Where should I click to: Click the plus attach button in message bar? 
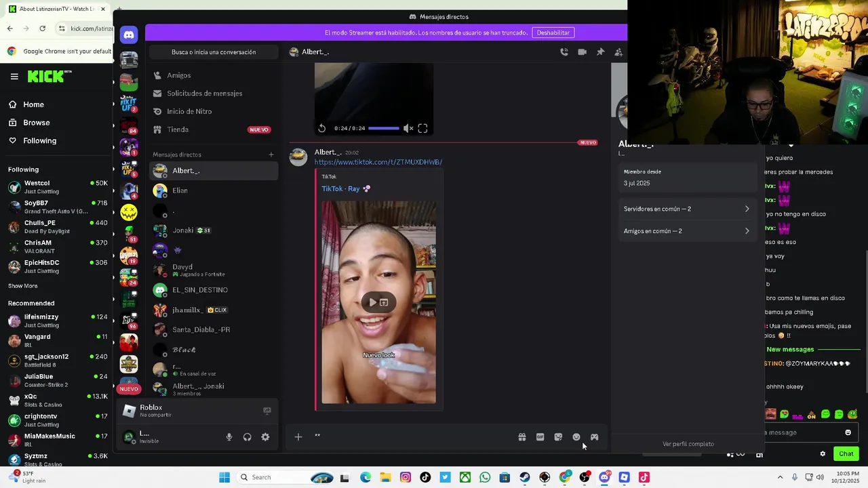tap(298, 437)
